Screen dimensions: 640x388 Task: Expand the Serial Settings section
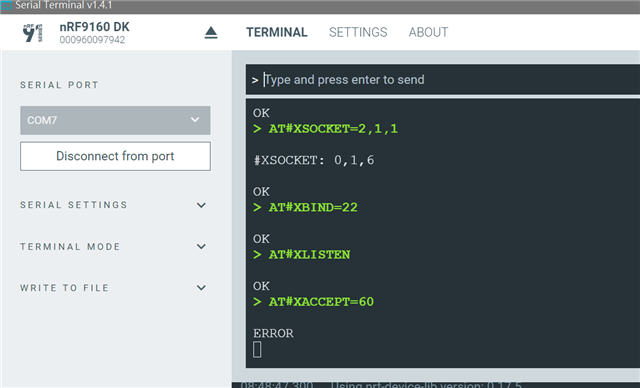point(113,205)
